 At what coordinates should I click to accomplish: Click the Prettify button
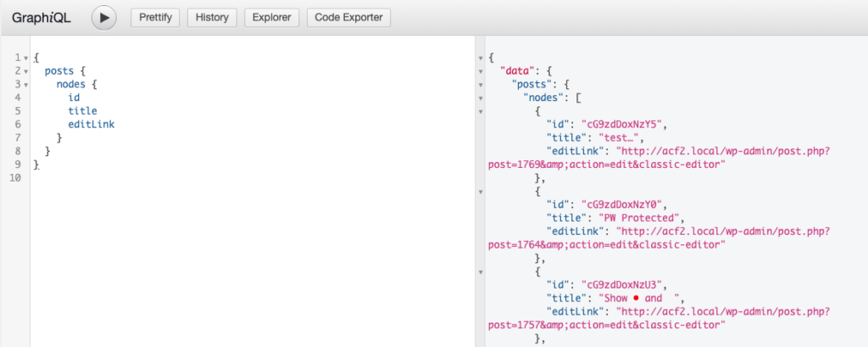tap(155, 17)
